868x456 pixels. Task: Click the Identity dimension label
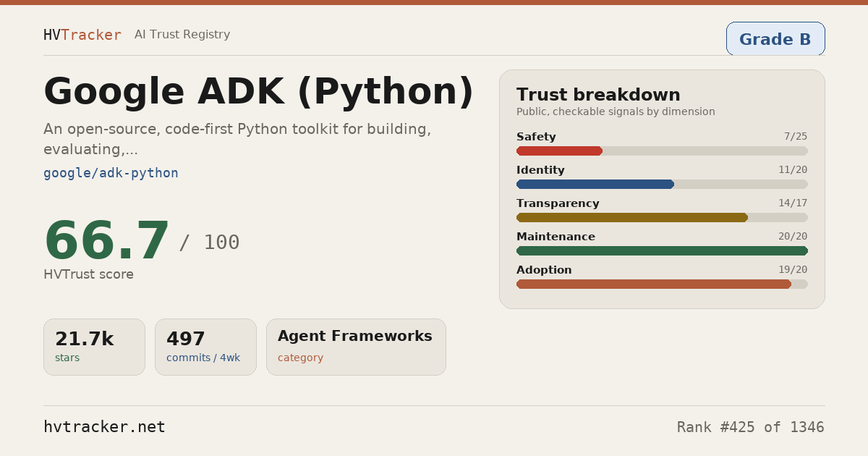coord(540,170)
